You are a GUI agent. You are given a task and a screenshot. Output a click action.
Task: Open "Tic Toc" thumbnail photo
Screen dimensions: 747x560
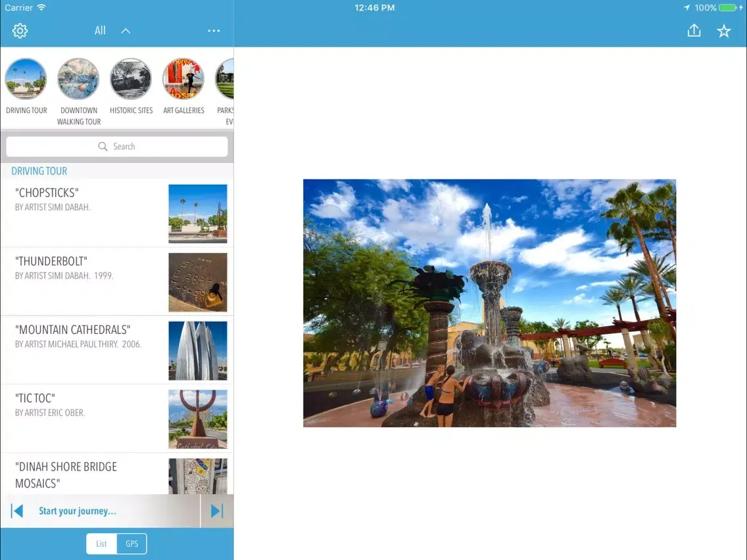[198, 419]
